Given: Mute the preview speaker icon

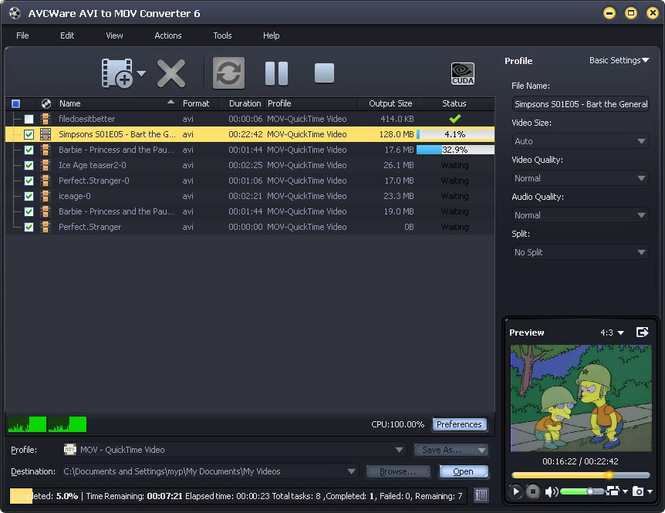Looking at the screenshot, I should [x=551, y=492].
